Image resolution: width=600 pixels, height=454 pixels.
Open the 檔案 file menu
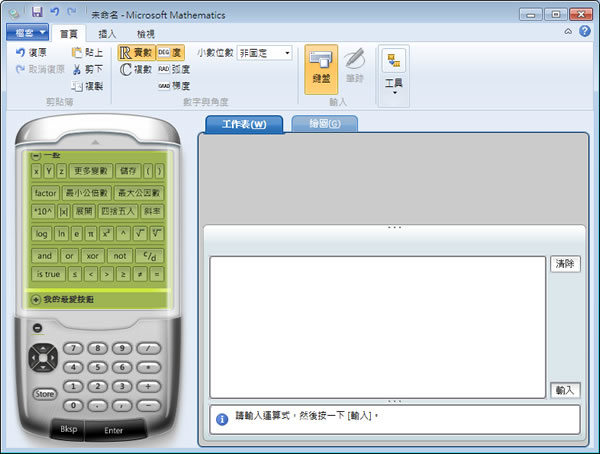(28, 33)
